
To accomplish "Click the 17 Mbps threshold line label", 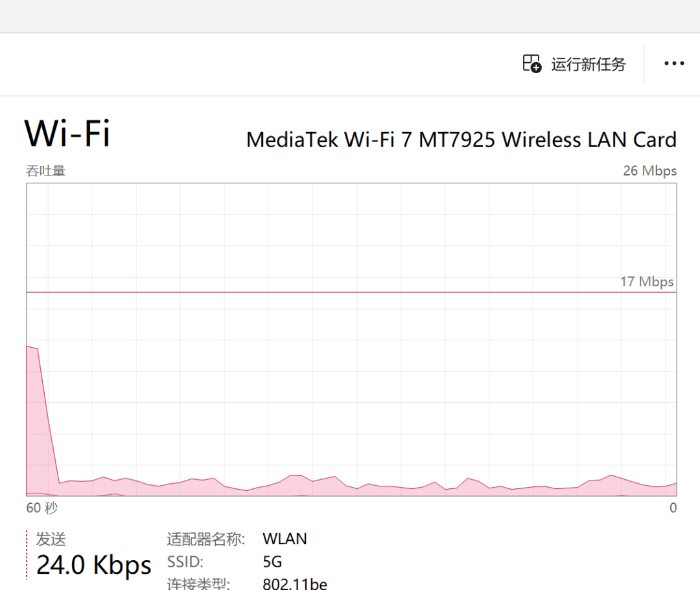I will 646,281.
